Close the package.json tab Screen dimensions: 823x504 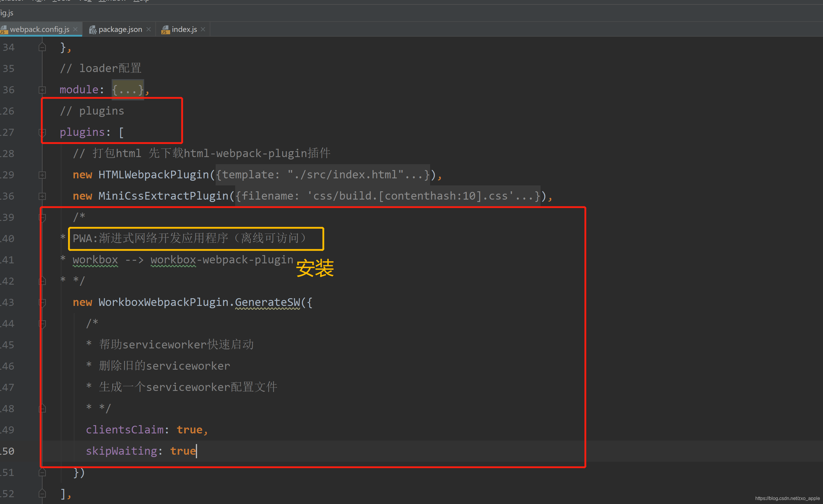149,29
